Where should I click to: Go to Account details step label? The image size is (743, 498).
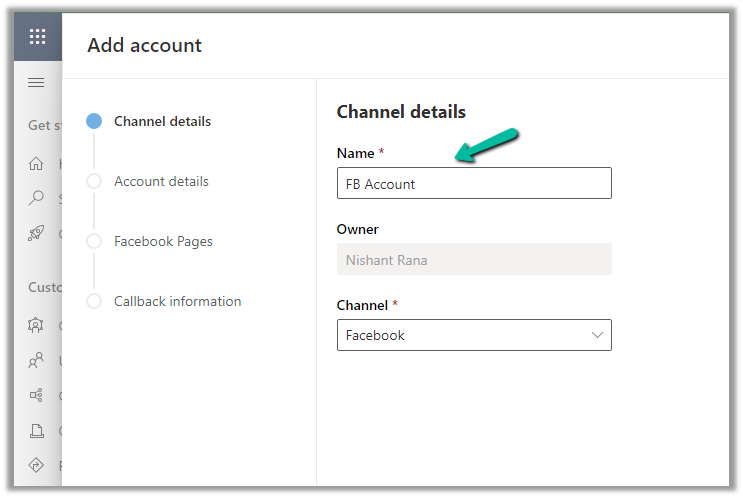(x=161, y=181)
